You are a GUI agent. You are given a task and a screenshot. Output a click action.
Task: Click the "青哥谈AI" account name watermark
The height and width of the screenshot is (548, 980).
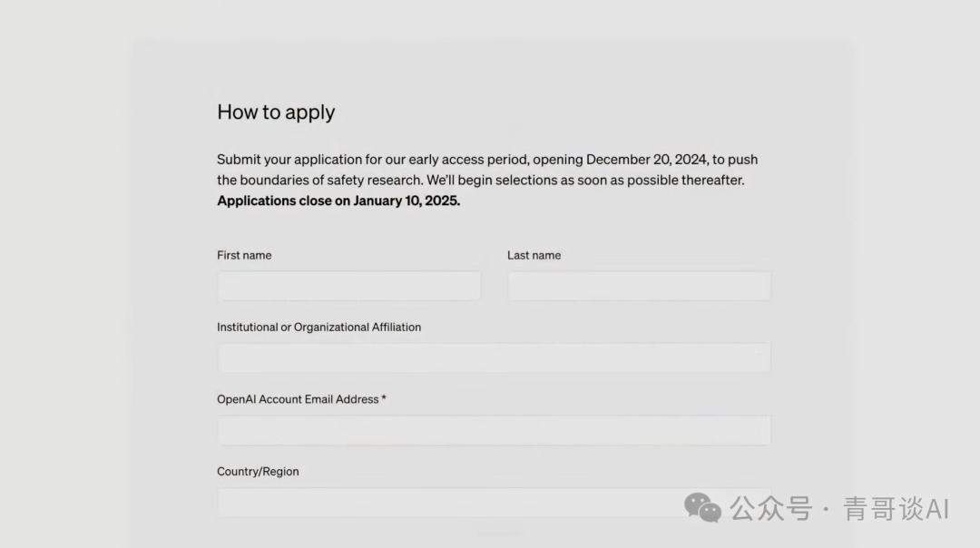click(896, 508)
